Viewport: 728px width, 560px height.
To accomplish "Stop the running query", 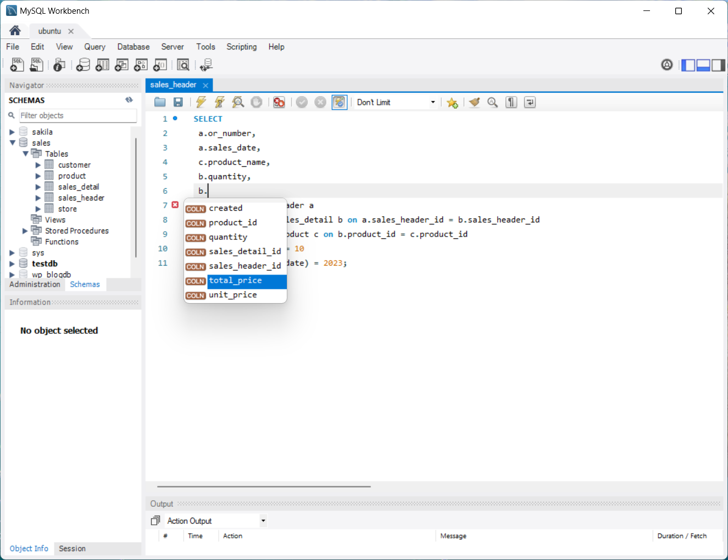I will point(256,102).
